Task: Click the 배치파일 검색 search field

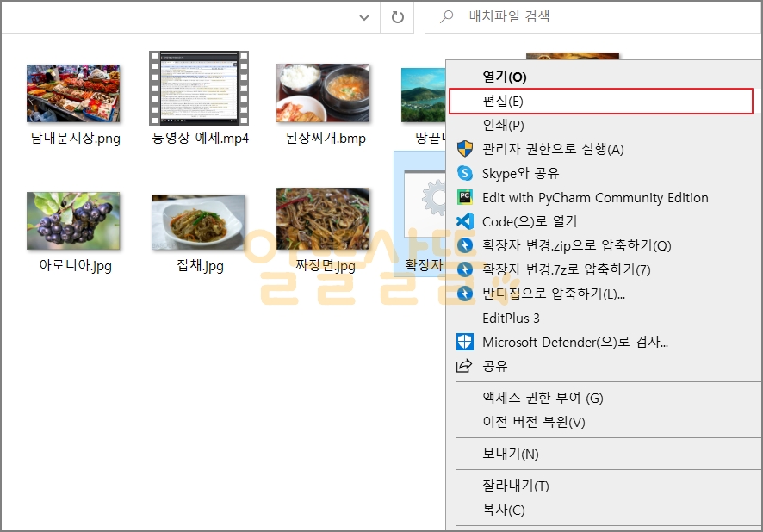Action: click(593, 17)
